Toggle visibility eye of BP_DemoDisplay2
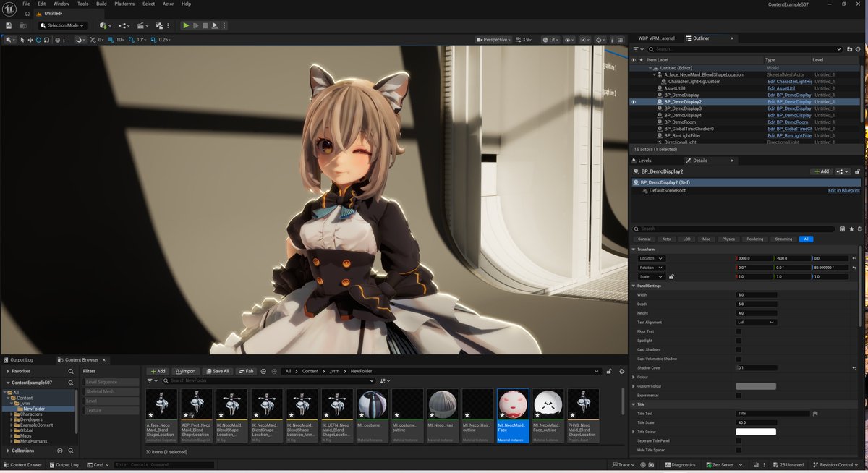 [x=634, y=102]
